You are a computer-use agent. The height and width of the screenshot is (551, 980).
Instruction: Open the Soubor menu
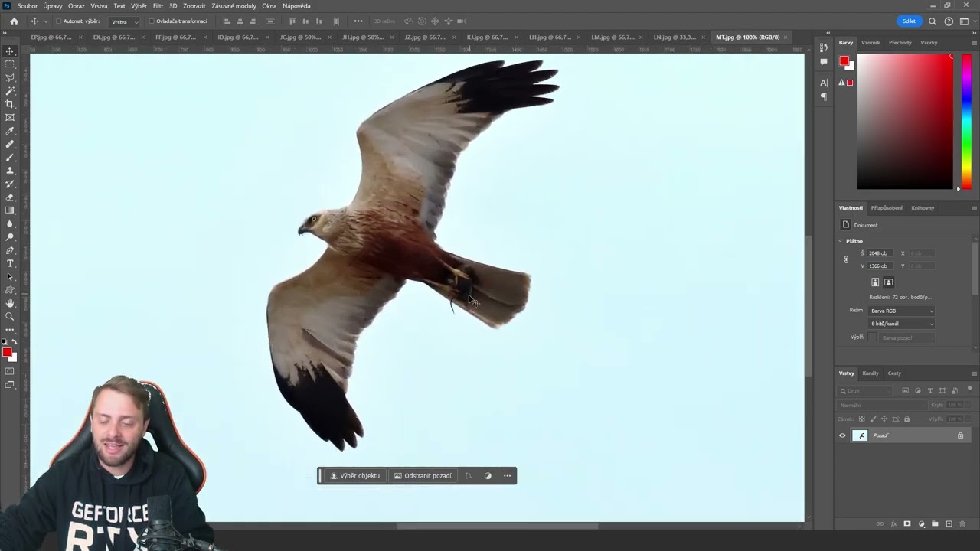(x=28, y=6)
